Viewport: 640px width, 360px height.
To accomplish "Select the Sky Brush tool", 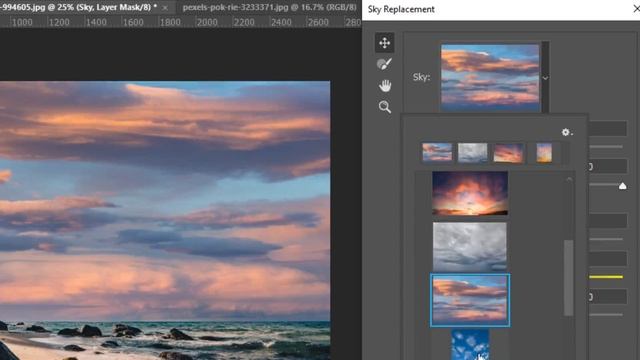I will pos(384,64).
